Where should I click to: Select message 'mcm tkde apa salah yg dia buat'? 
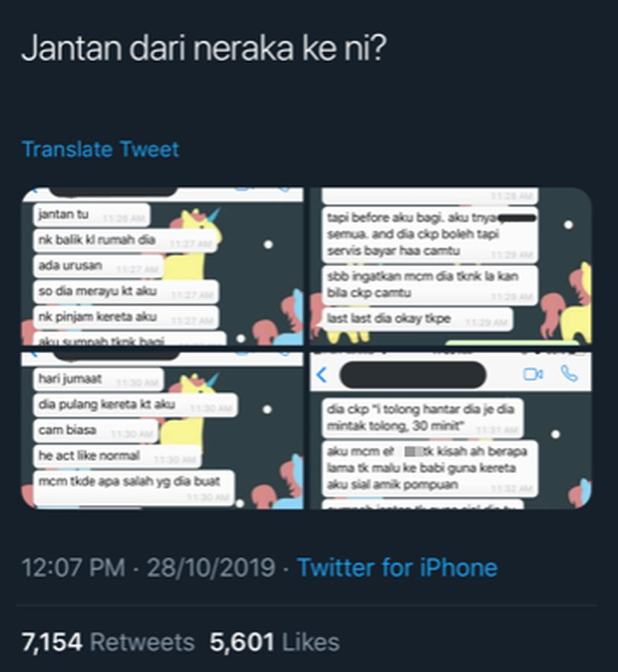134,487
